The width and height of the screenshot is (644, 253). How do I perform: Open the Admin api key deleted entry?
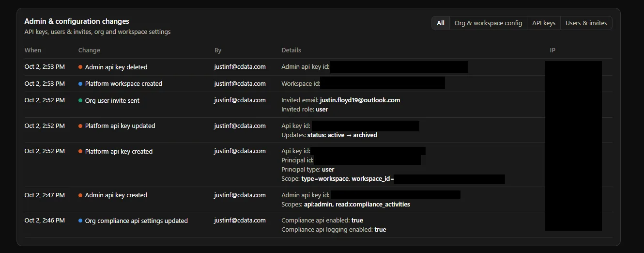(x=318, y=67)
